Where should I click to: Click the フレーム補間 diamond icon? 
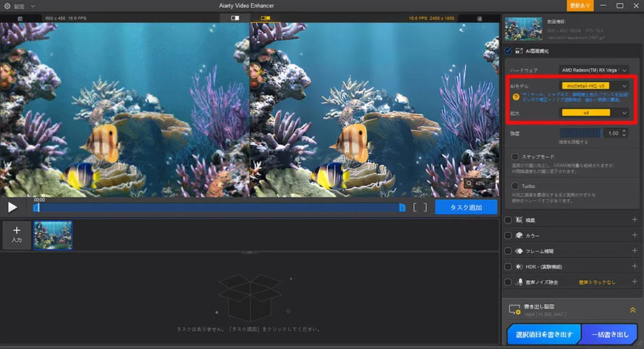(519, 251)
